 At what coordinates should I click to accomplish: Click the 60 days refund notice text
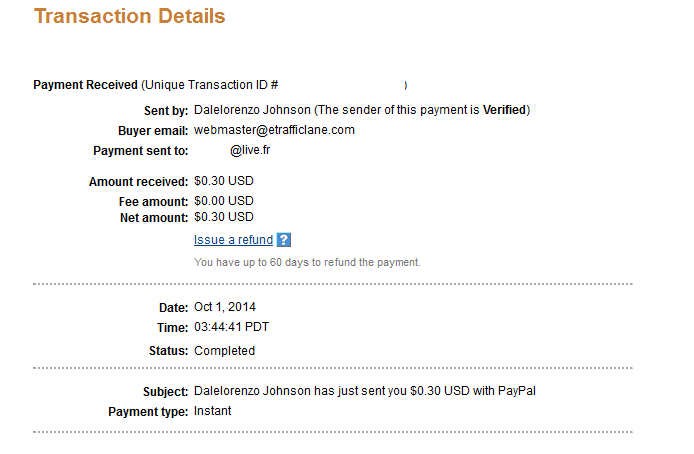307,262
